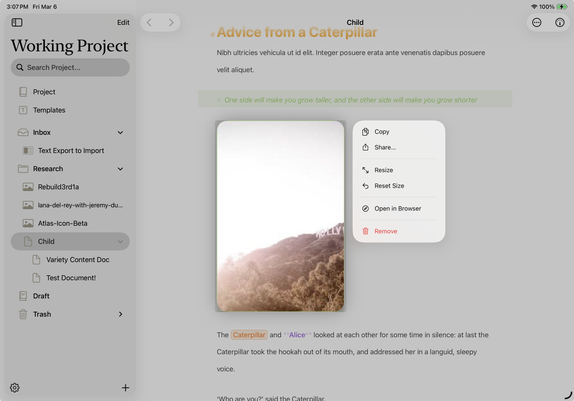This screenshot has width=574, height=401.
Task: Toggle the sidebar panel icon
Action: click(x=17, y=22)
